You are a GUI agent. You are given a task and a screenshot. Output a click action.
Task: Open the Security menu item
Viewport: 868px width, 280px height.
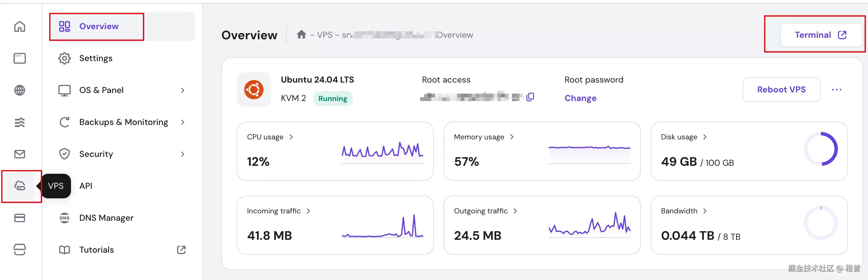click(122, 154)
